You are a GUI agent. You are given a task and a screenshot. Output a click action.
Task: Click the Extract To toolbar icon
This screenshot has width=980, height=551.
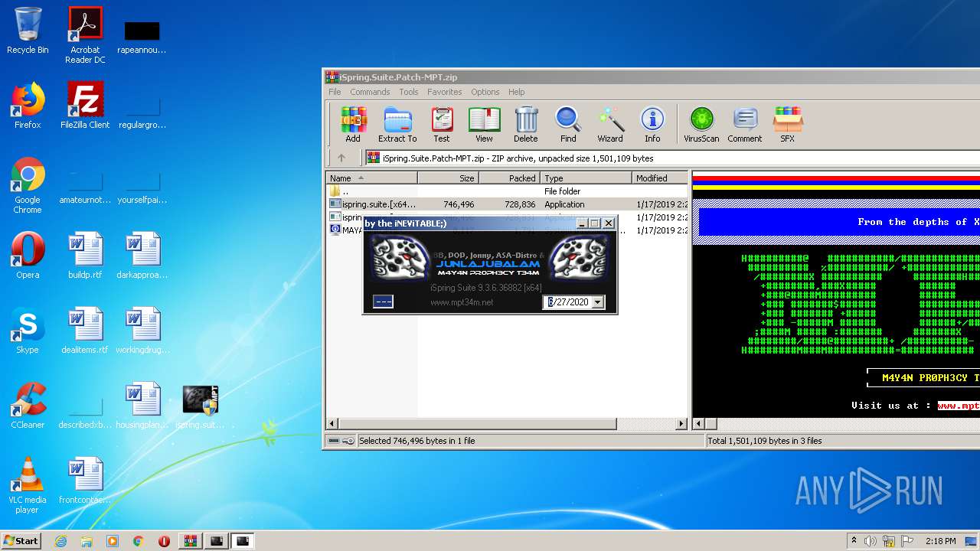[x=397, y=125]
